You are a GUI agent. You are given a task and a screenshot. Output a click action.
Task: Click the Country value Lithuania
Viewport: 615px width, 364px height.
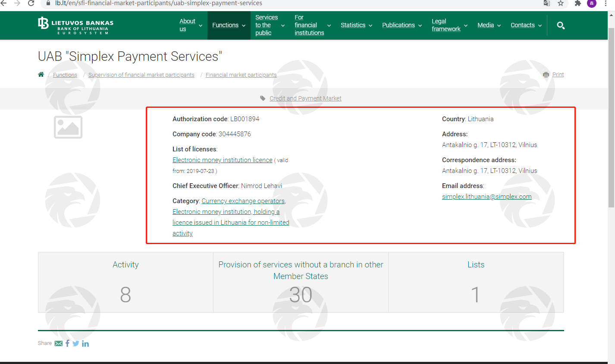tap(480, 119)
